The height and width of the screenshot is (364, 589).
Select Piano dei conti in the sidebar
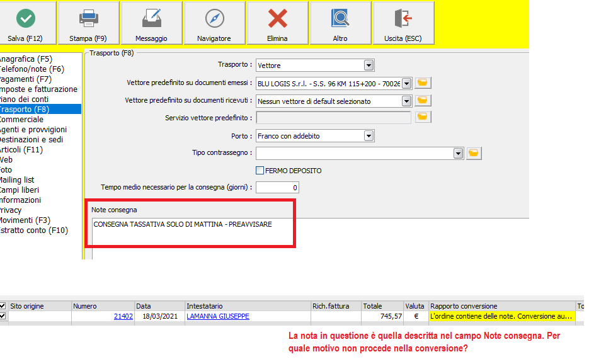(x=24, y=100)
